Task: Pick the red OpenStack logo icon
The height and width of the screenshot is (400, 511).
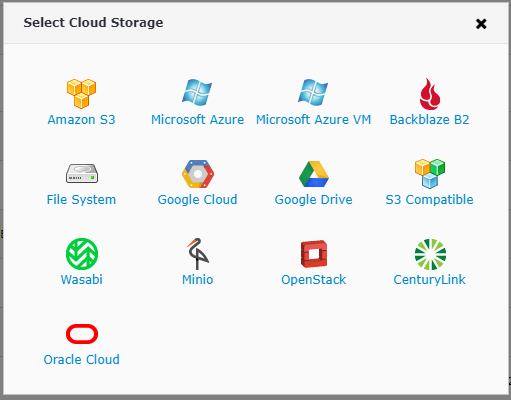Action: [314, 254]
